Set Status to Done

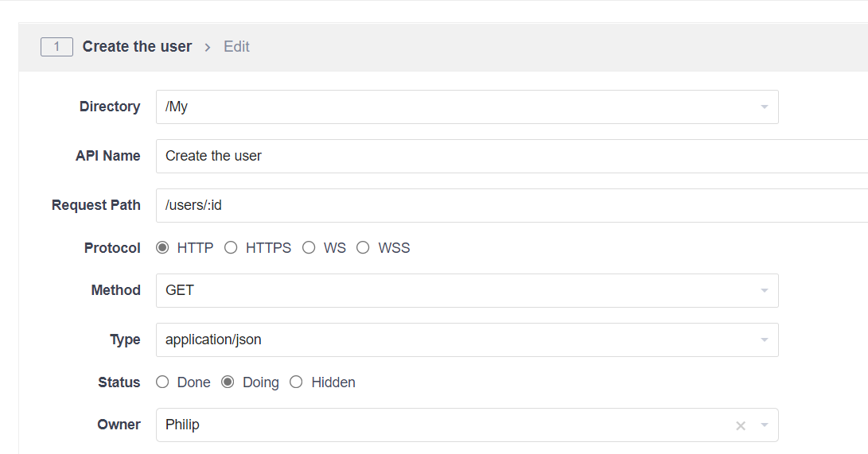pyautogui.click(x=163, y=382)
